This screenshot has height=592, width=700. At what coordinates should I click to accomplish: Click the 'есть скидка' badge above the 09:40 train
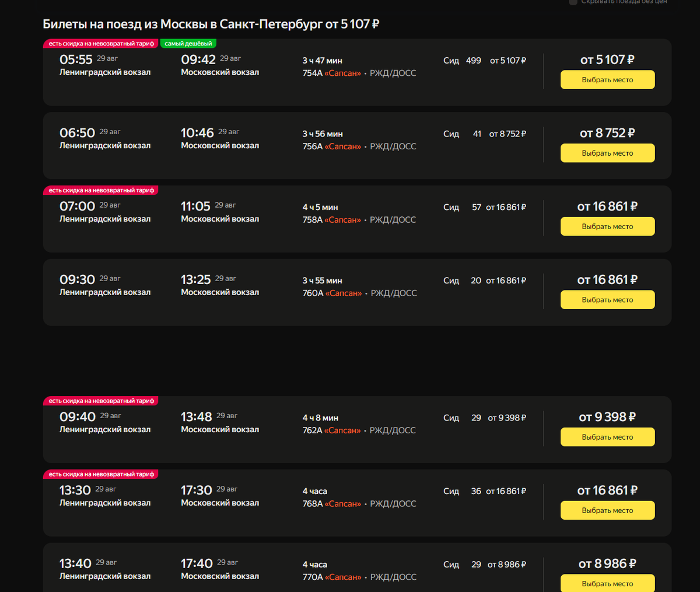pyautogui.click(x=101, y=401)
